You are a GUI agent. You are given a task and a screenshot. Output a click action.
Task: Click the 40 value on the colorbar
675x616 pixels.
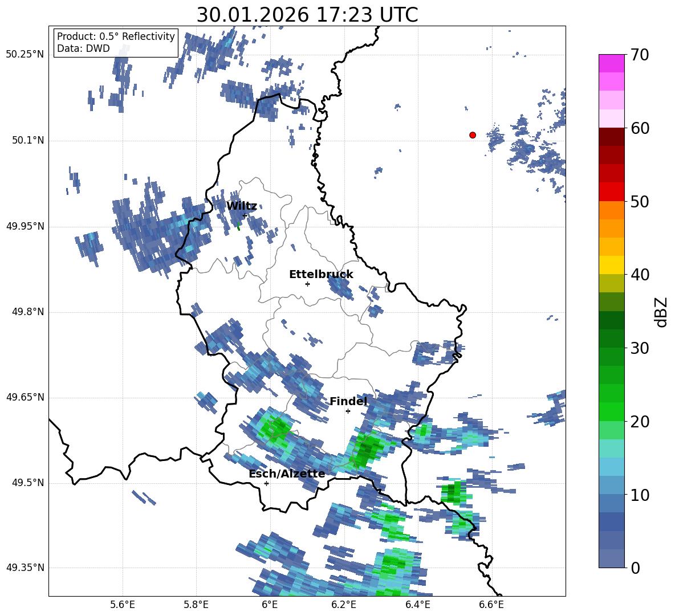click(640, 275)
